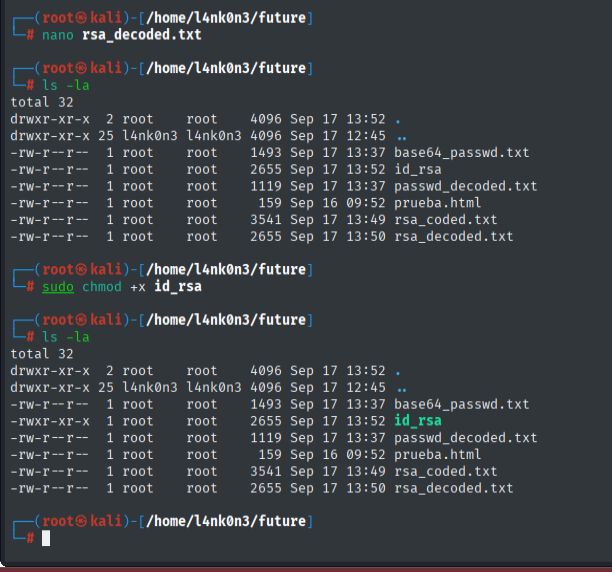This screenshot has width=612, height=572.
Task: Click rsa_decoded.txt in the second listing output
Action: coord(453,488)
